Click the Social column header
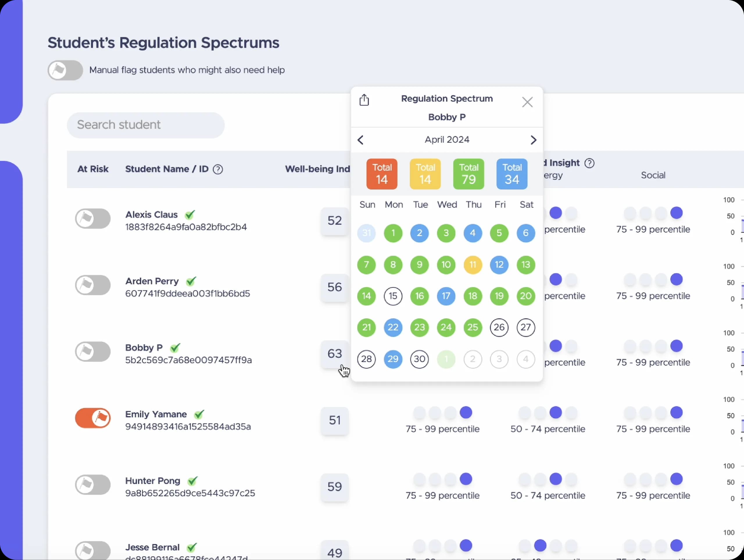This screenshot has width=744, height=560. point(653,175)
